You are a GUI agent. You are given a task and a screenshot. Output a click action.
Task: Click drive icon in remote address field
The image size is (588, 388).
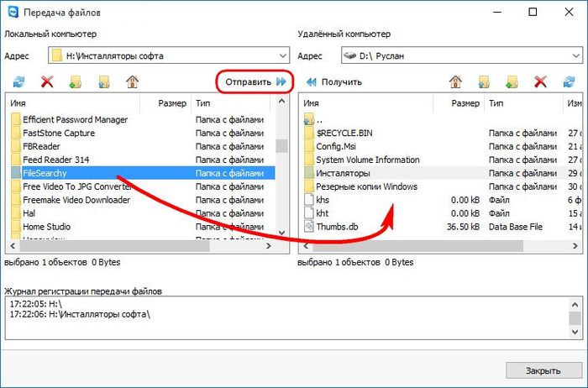click(349, 56)
